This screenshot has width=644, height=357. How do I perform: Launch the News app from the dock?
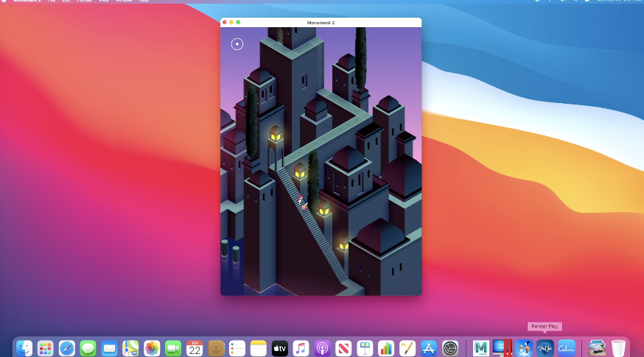click(x=344, y=348)
